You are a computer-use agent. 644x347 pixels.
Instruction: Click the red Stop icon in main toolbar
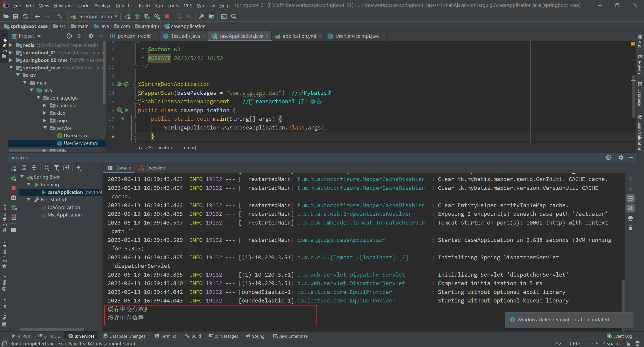167,16
